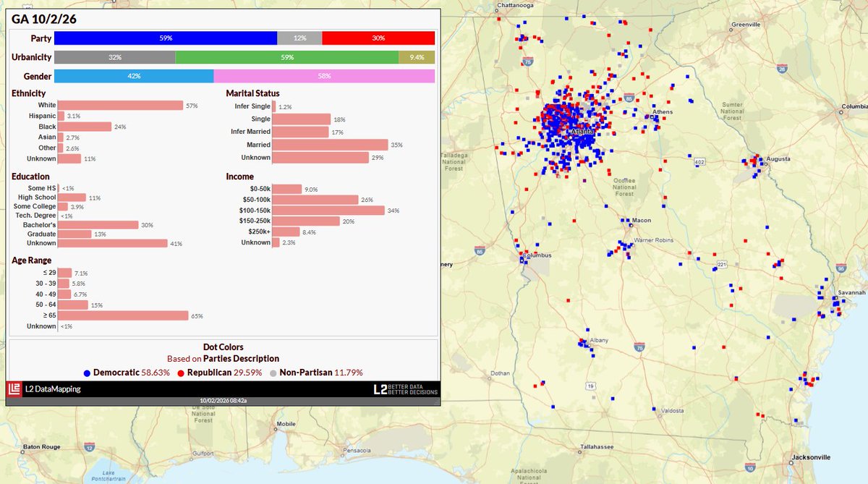Click the $150-250k income bar
Viewport: 868px width, 484px height.
[305, 221]
